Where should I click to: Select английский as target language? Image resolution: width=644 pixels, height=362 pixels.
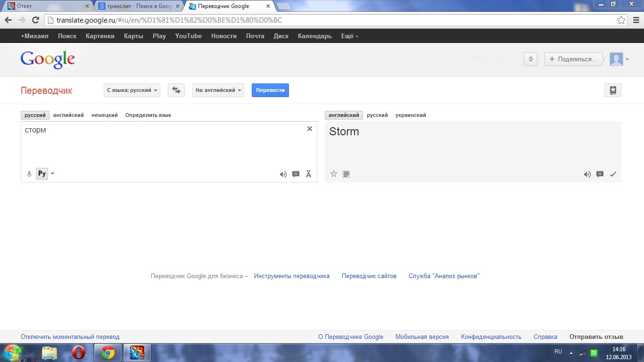pyautogui.click(x=344, y=115)
